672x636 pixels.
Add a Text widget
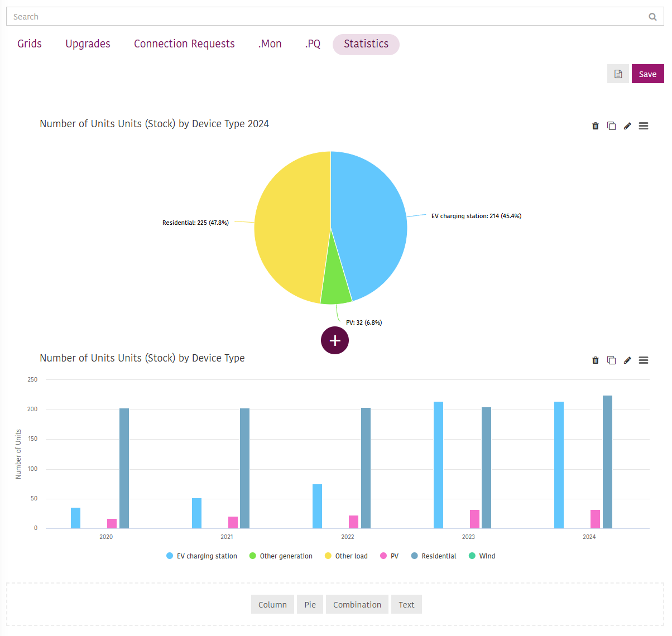coord(406,605)
